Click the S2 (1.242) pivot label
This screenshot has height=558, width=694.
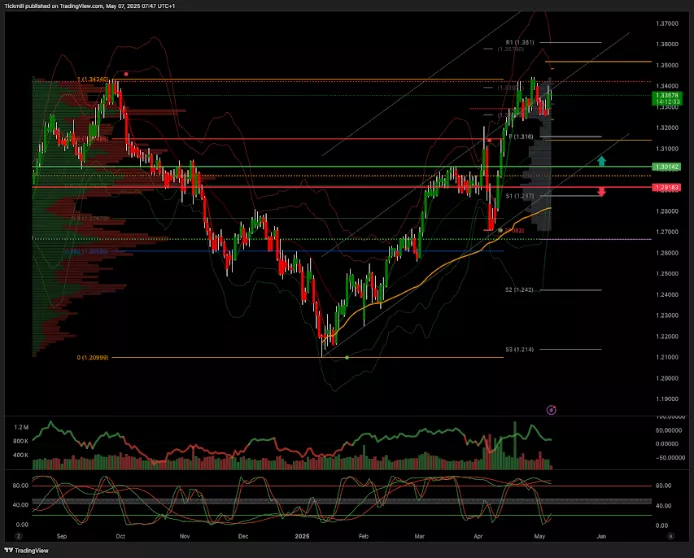519,289
